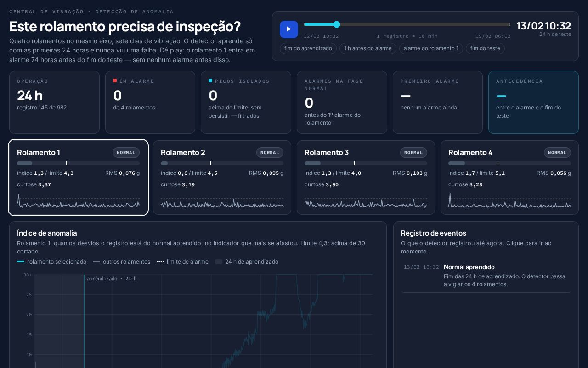This screenshot has height=368, width=588.
Task: Jump to "1 h antes do alarme"
Action: point(368,48)
